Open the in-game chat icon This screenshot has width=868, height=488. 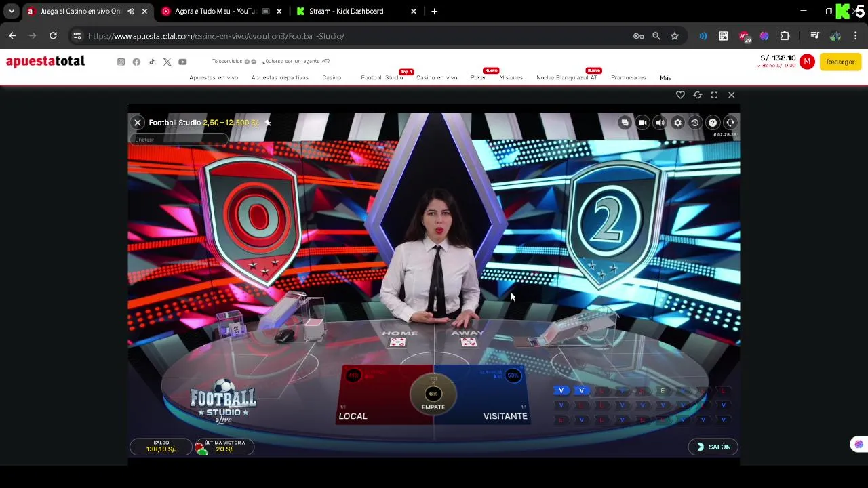[625, 123]
